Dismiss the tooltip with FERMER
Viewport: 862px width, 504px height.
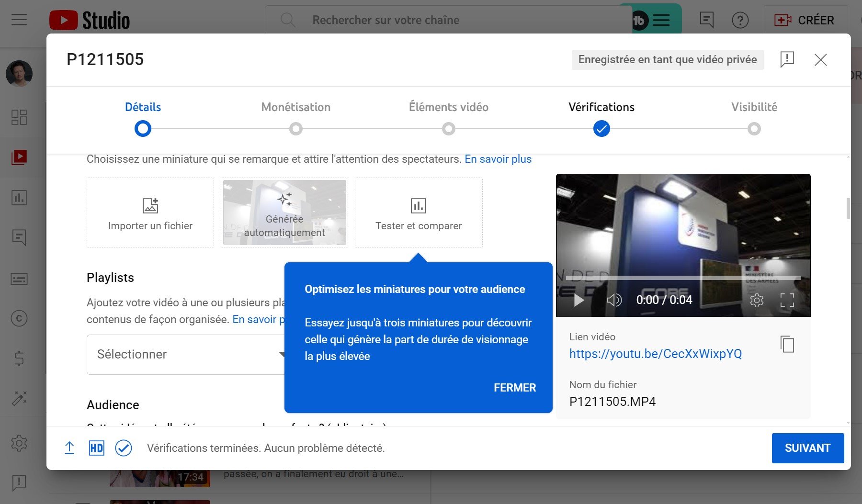(x=515, y=388)
